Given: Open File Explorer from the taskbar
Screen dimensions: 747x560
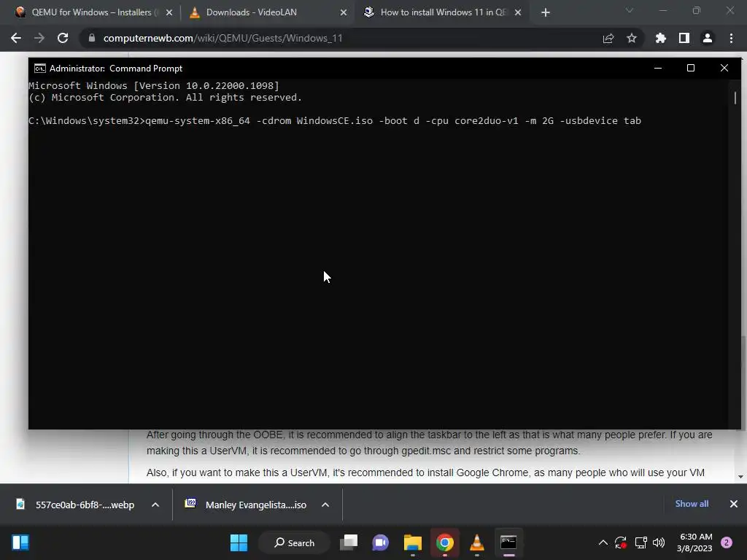Looking at the screenshot, I should (413, 542).
